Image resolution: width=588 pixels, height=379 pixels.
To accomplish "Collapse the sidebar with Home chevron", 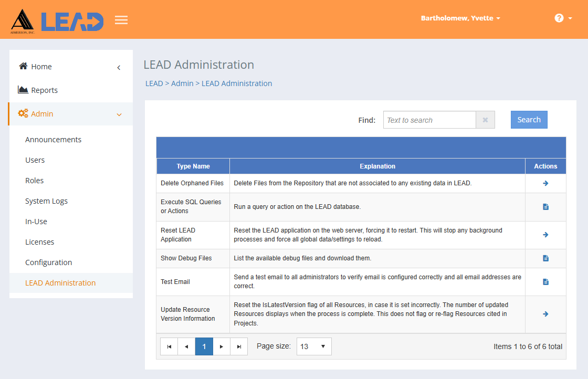I will [119, 68].
